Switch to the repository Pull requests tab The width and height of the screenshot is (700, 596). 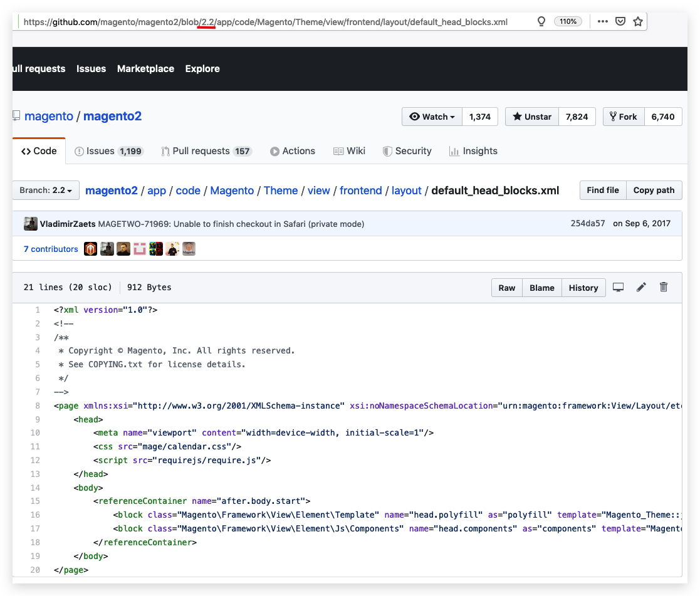(x=207, y=151)
